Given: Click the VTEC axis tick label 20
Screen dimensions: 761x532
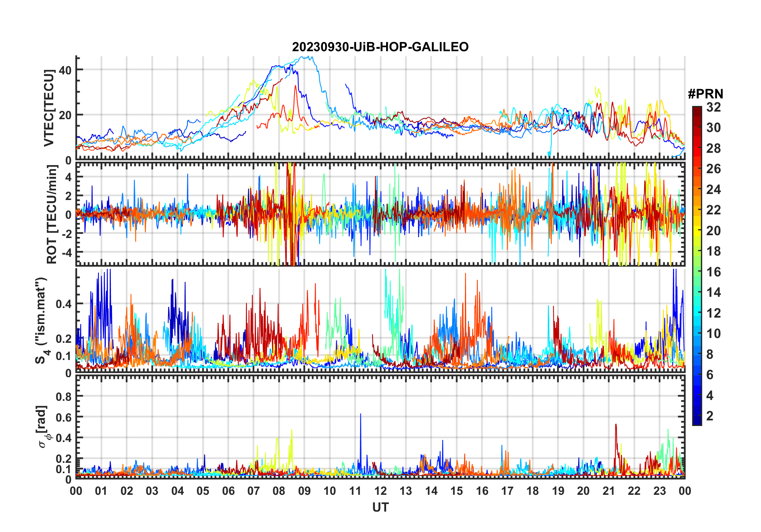Looking at the screenshot, I should [x=65, y=115].
